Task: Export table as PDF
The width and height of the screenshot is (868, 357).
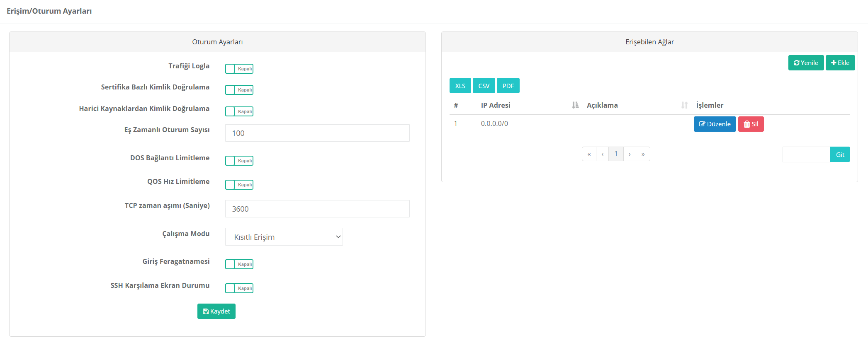Action: tap(508, 86)
